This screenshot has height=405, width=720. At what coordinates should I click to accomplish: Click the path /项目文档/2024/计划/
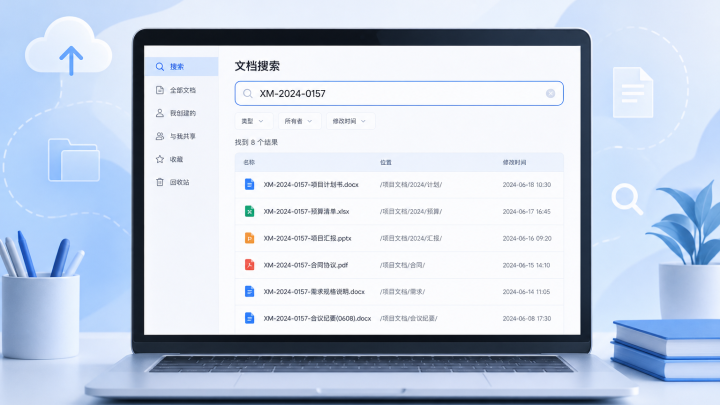pyautogui.click(x=411, y=185)
